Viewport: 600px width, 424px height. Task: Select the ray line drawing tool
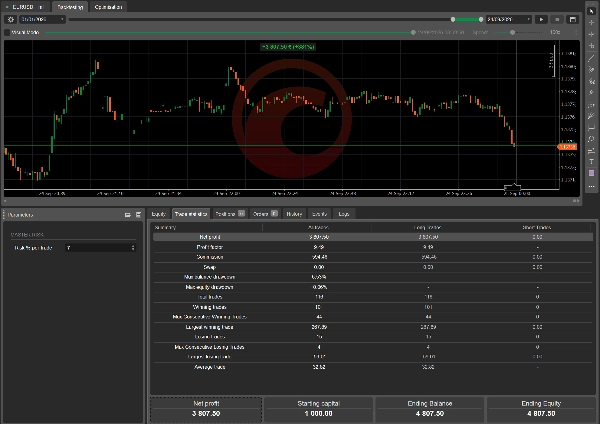[x=591, y=69]
